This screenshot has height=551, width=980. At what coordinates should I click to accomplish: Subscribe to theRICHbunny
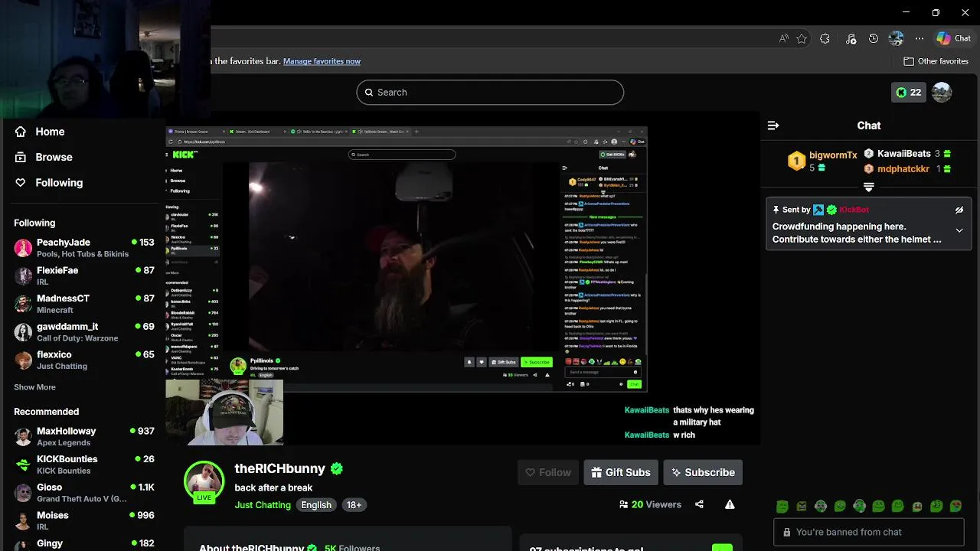703,472
